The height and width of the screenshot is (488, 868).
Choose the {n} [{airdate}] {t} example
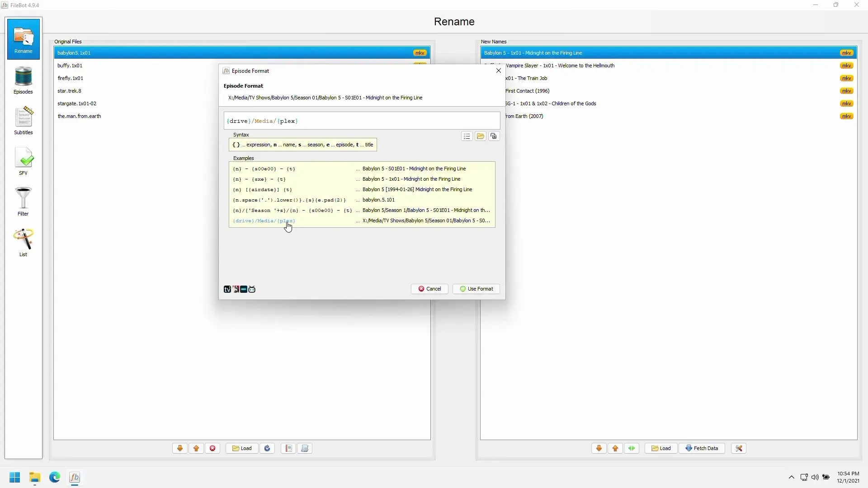[262, 190]
